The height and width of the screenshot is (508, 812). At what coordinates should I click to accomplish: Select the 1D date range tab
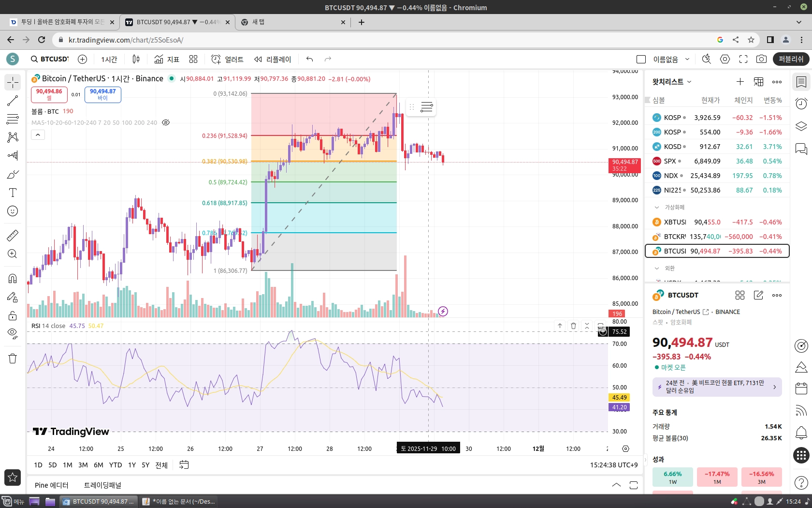pos(38,465)
